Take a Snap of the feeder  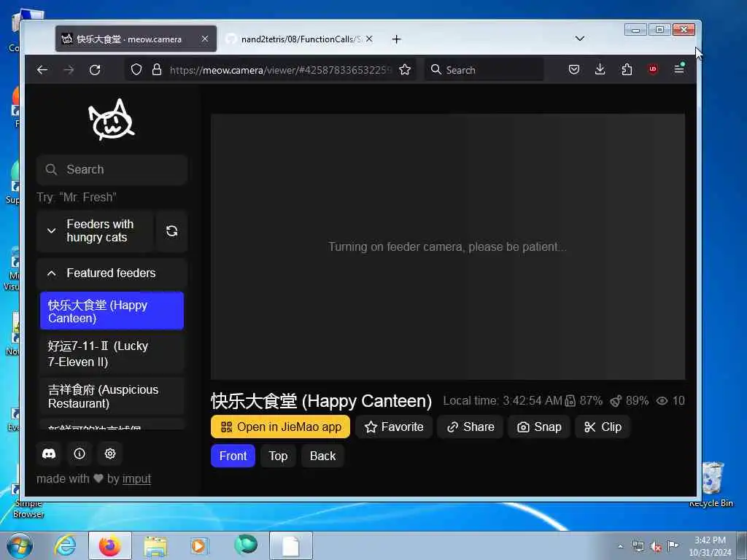(539, 427)
